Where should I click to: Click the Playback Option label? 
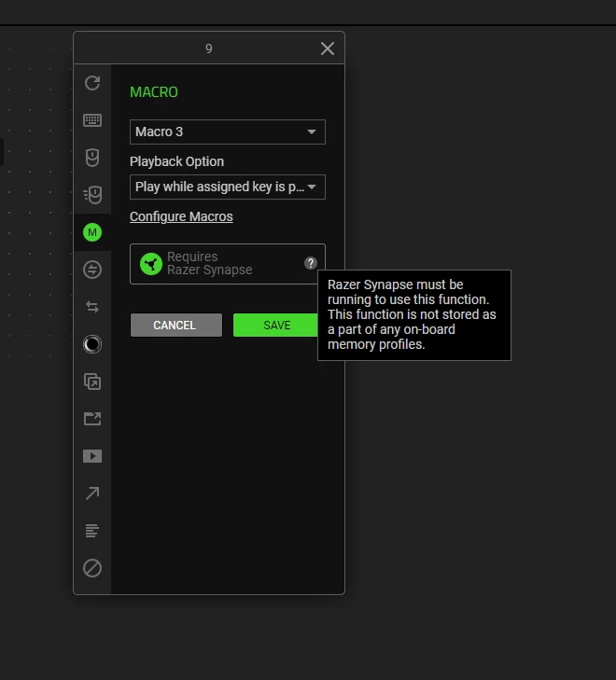[177, 161]
